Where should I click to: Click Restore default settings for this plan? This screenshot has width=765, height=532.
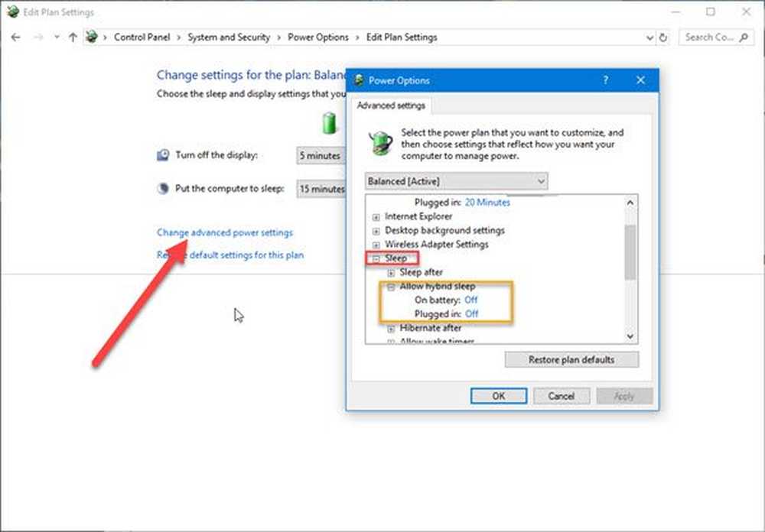pyautogui.click(x=230, y=255)
